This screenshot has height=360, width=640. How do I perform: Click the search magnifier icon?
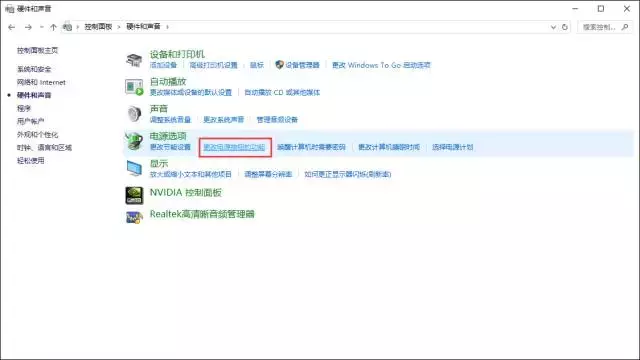625,27
